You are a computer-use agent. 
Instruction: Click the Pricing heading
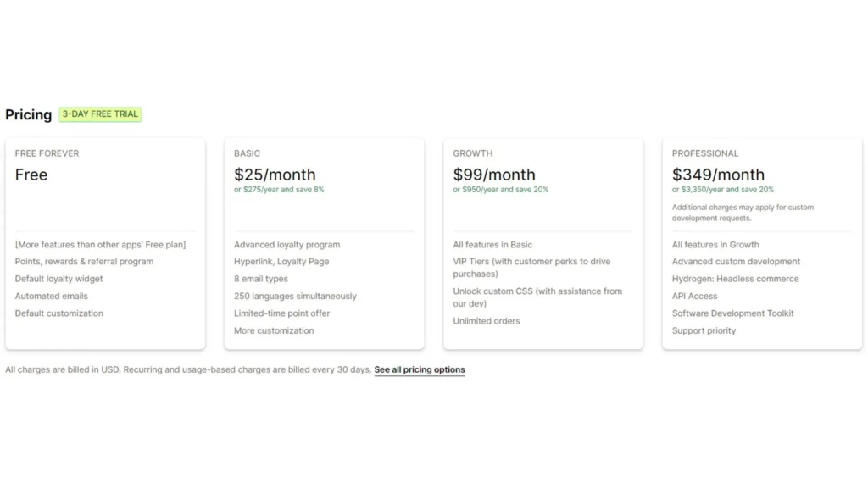[x=28, y=114]
